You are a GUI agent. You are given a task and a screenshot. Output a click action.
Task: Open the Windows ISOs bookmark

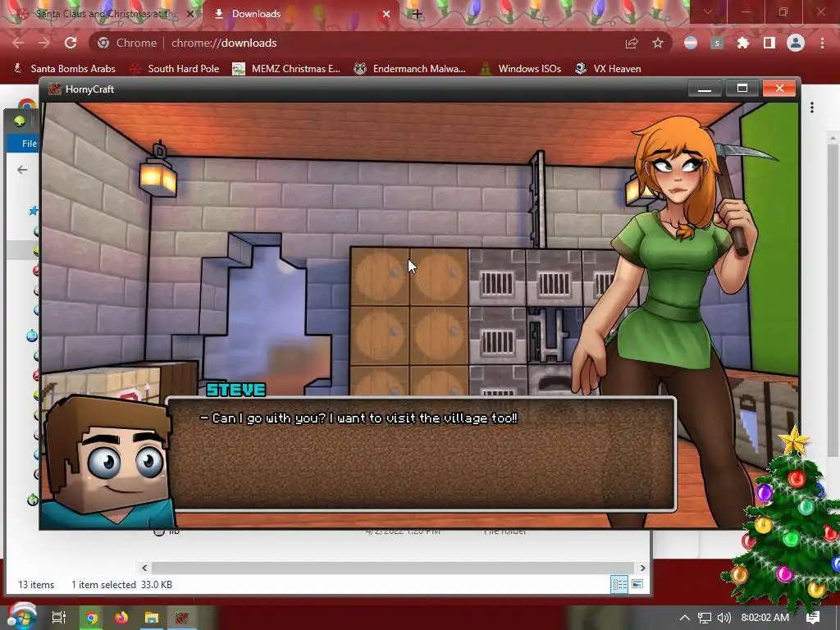(x=520, y=69)
